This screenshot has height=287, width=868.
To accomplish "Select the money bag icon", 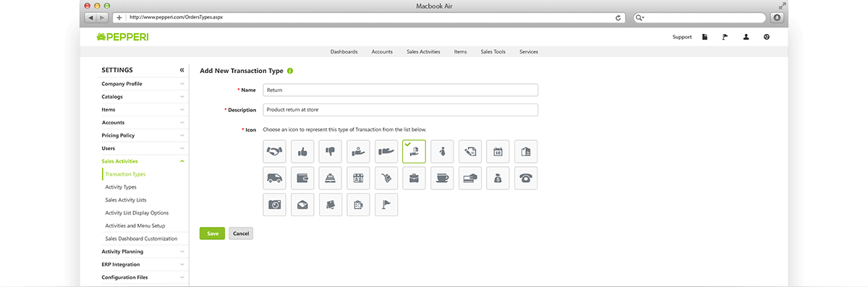I will point(498,178).
